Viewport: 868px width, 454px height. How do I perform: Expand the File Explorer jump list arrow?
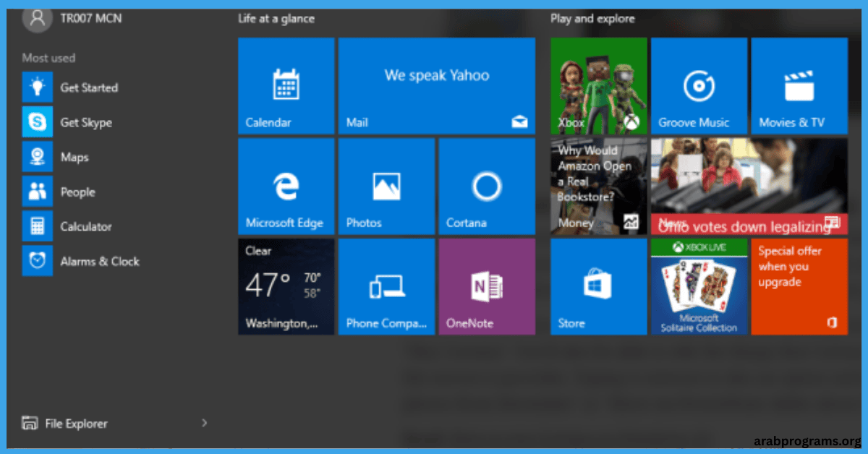coord(204,423)
